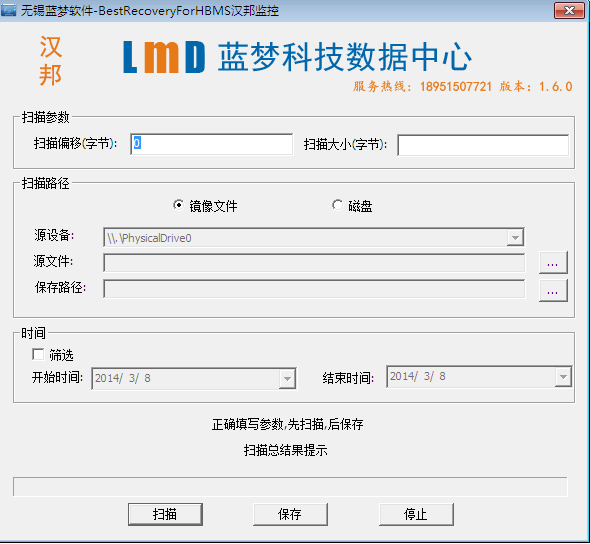Expand the 源设备 PhysicalDrive0 dropdown

[x=515, y=238]
